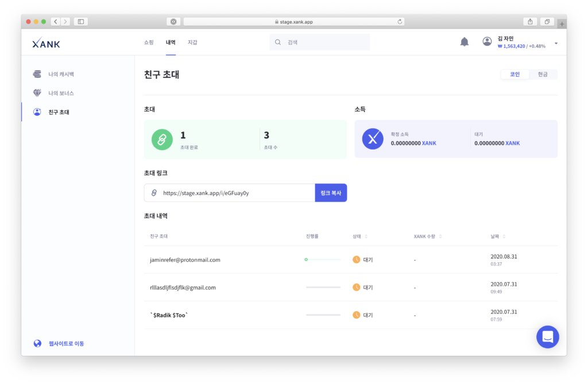Reload the page in address bar
This screenshot has width=588, height=384.
(x=400, y=22)
